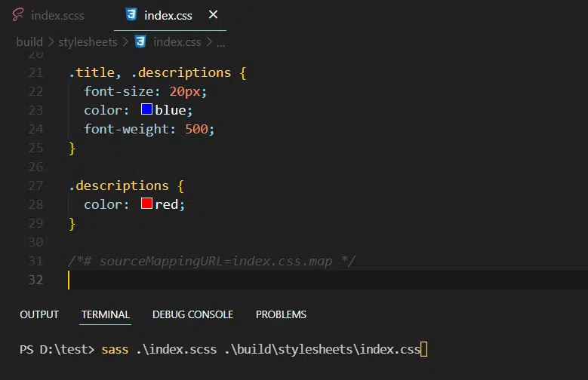
Task: Place cursor on empty line 32
Action: click(328, 280)
